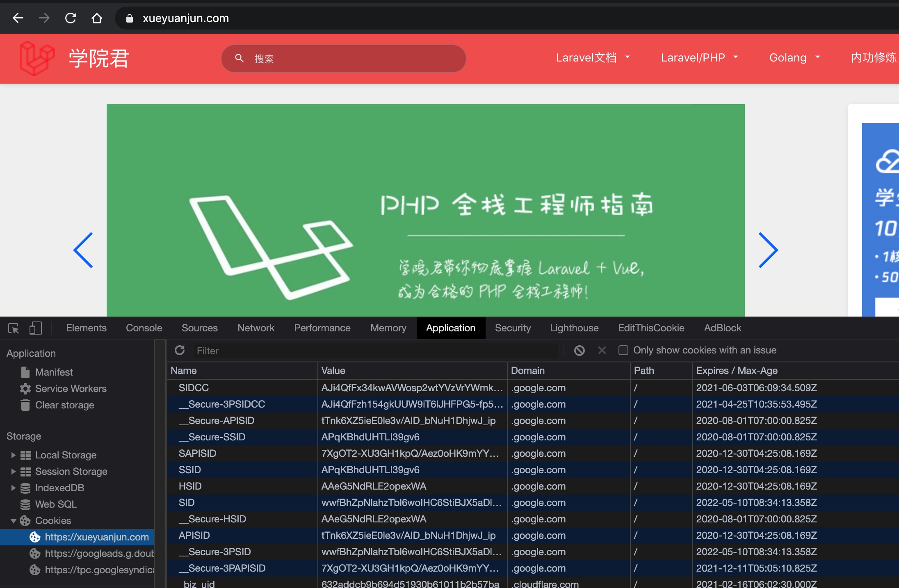This screenshot has width=899, height=588.
Task: Expand the Local Storage tree node
Action: (13, 455)
